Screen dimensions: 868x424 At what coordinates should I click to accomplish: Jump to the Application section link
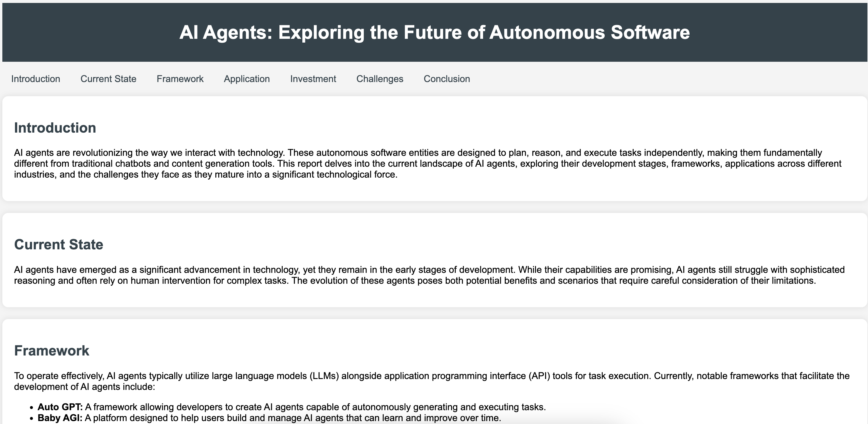[247, 79]
